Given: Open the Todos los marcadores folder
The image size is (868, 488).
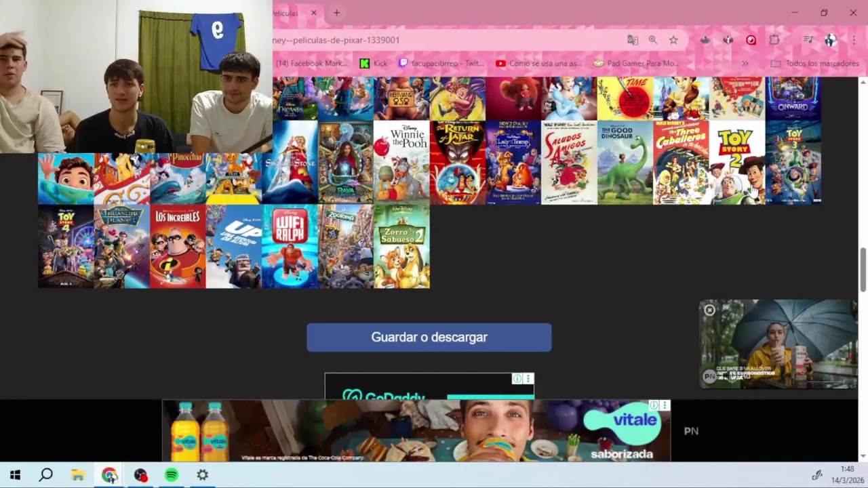Looking at the screenshot, I should coord(815,63).
